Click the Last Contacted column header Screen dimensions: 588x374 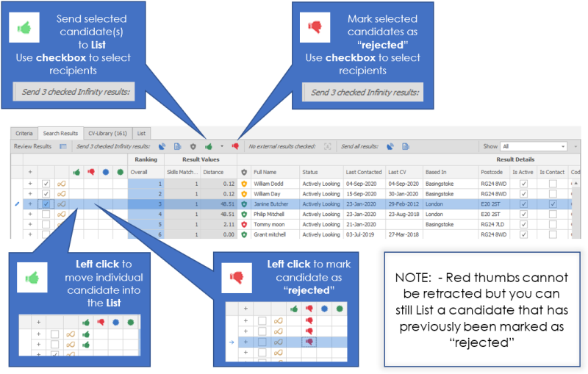coord(362,171)
